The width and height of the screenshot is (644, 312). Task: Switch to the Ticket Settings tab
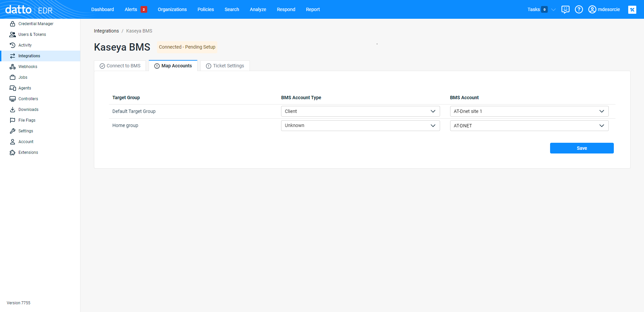pyautogui.click(x=225, y=66)
